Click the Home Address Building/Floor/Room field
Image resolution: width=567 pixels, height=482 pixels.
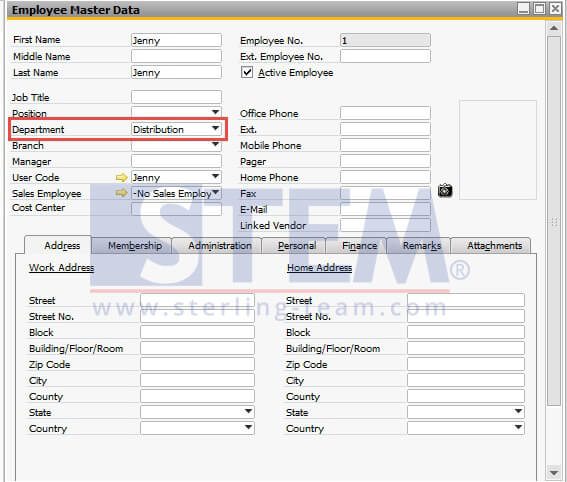click(466, 348)
